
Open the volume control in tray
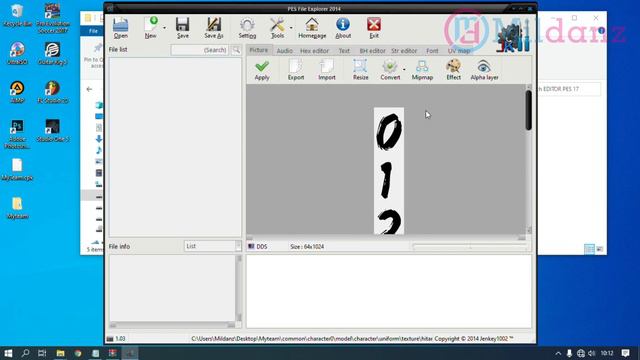591,353
